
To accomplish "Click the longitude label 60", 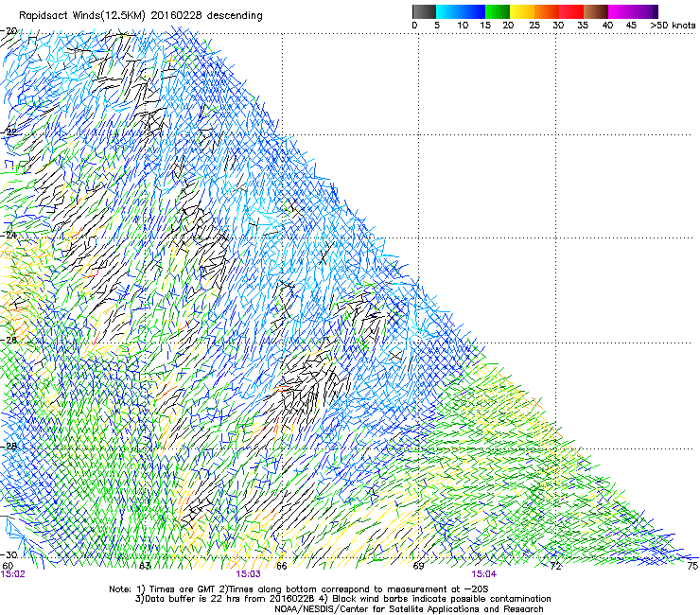I will point(8,566).
